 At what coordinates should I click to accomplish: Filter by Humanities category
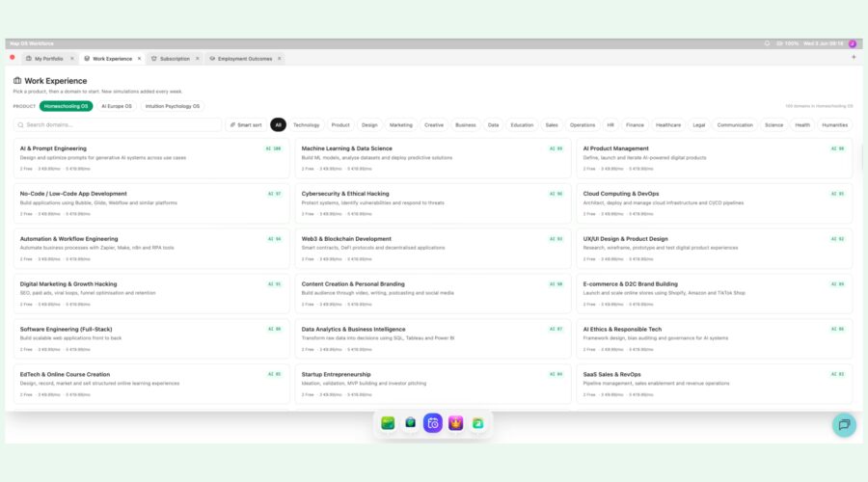tap(835, 125)
